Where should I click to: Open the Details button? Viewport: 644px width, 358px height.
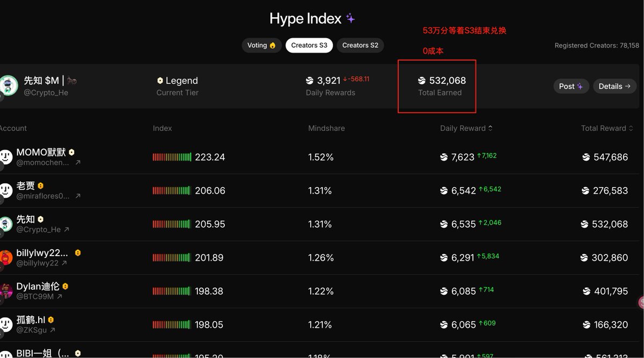[614, 86]
